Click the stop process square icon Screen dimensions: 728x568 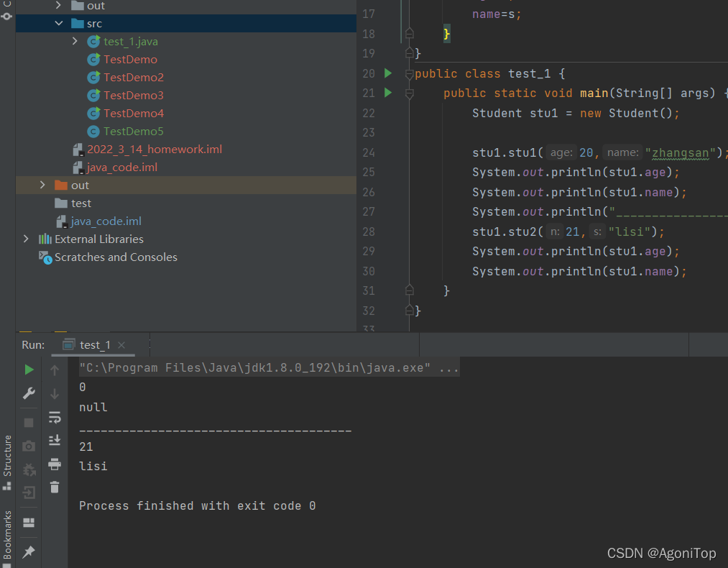(x=29, y=423)
